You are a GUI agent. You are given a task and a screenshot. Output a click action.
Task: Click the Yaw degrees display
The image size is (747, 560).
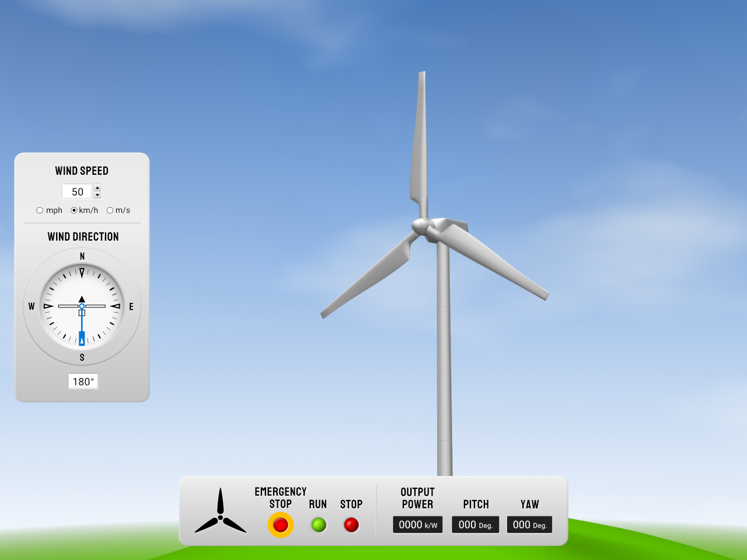[529, 525]
